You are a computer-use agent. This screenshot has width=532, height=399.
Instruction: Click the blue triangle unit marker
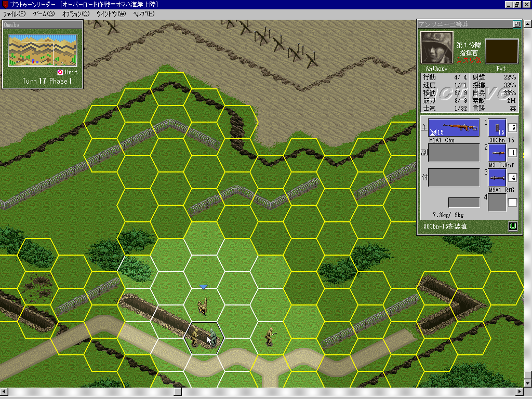(203, 287)
